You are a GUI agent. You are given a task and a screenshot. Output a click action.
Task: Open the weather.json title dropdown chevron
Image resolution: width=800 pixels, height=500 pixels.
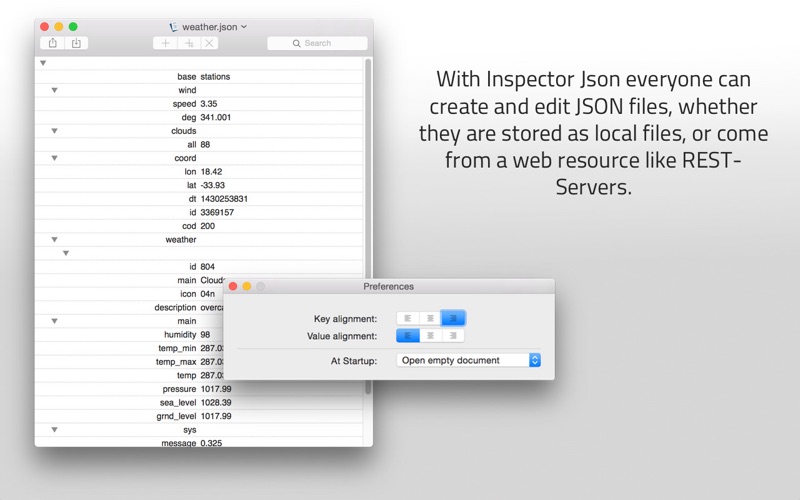[244, 27]
